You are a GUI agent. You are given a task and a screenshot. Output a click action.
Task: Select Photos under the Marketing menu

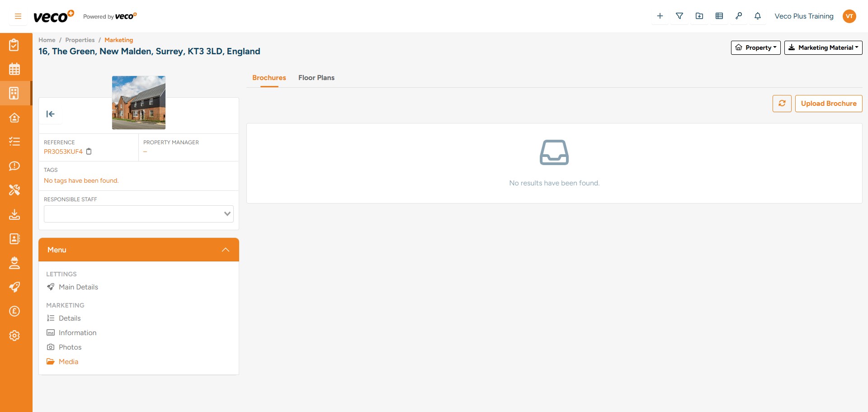(x=70, y=347)
